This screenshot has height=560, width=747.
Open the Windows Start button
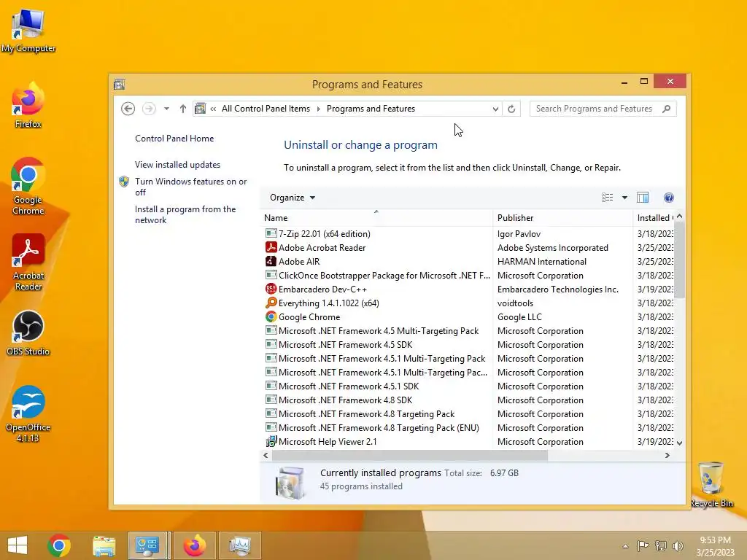[x=18, y=545]
